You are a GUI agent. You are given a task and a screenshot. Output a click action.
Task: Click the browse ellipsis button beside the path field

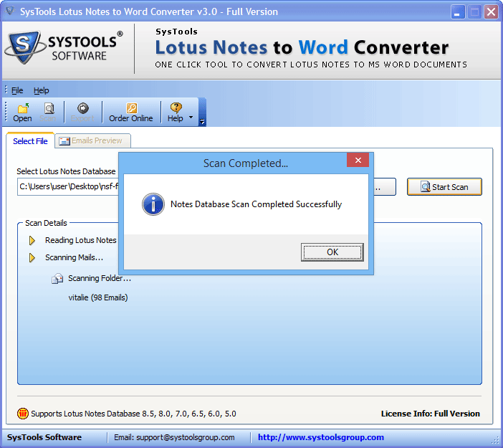tap(384, 187)
